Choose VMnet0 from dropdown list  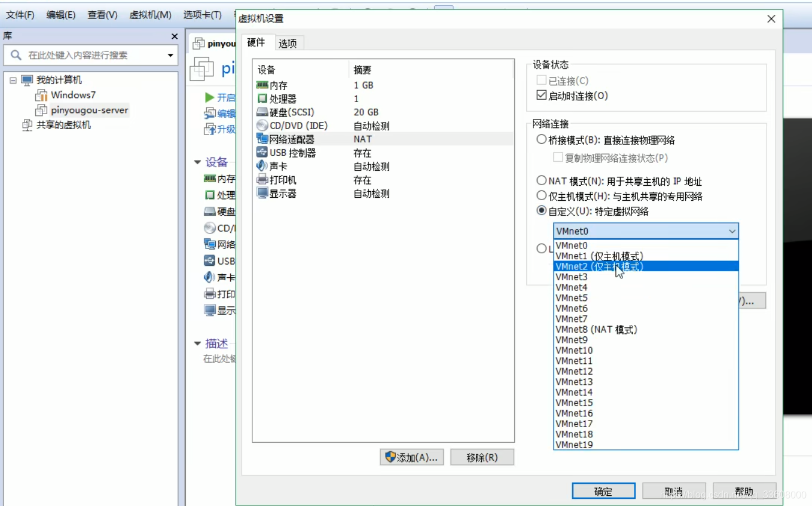tap(646, 246)
